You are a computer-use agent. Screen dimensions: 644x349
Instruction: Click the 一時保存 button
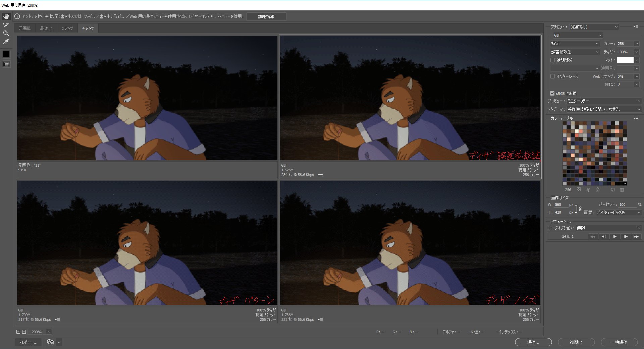click(619, 342)
